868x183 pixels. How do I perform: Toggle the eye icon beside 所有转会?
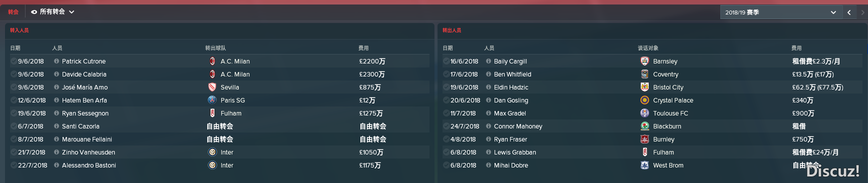[x=34, y=12]
